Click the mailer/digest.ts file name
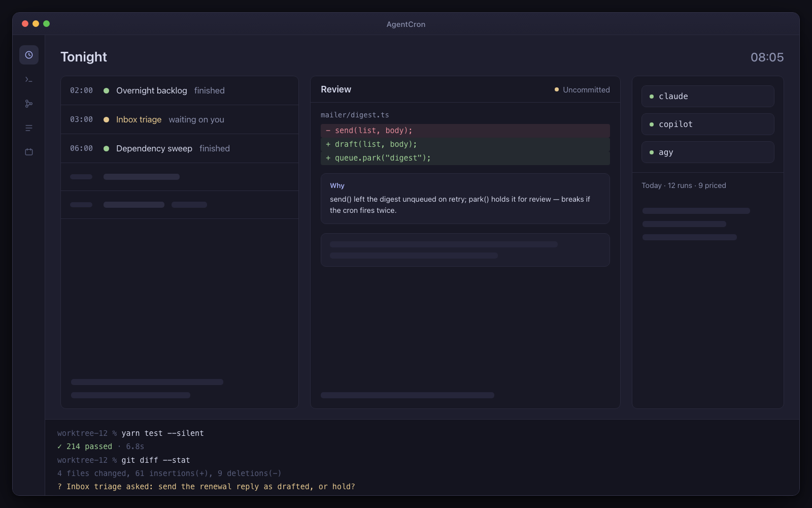Screen dimensions: 812x508 [x=355, y=115]
